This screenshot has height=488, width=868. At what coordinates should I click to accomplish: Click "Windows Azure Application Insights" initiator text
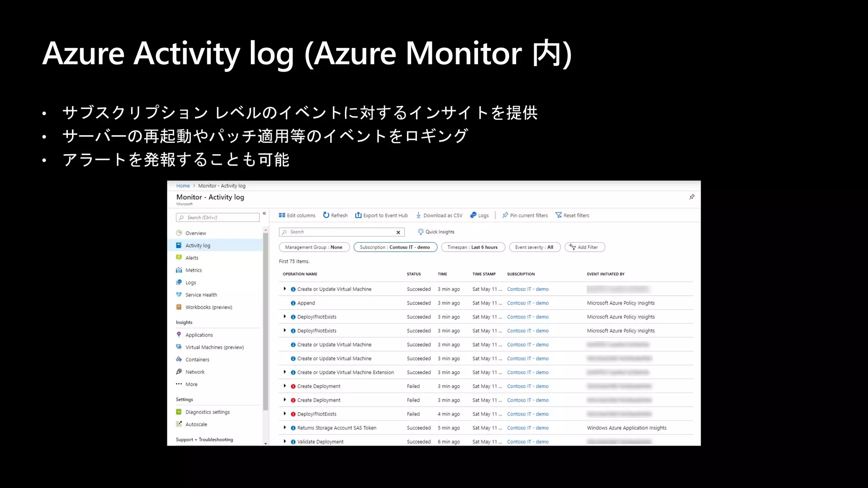[626, 428]
